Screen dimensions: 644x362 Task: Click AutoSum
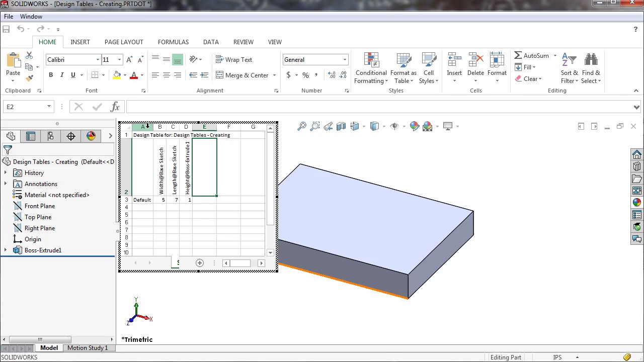[532, 55]
